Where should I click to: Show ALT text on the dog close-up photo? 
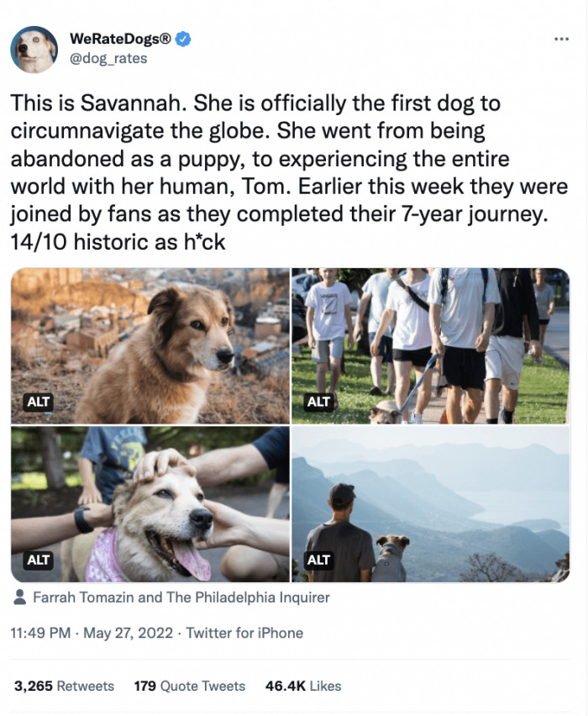click(x=39, y=402)
